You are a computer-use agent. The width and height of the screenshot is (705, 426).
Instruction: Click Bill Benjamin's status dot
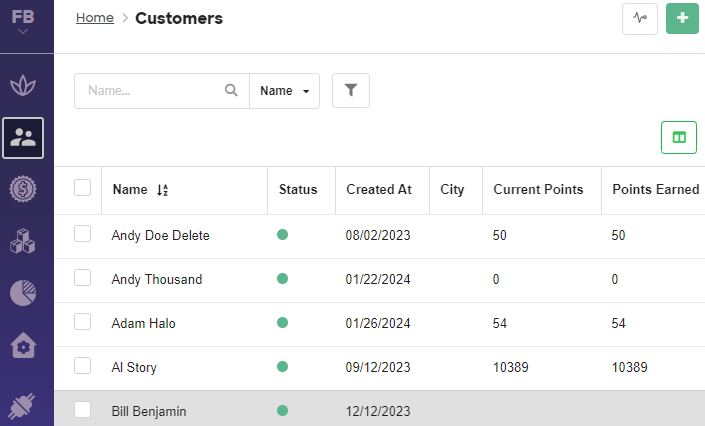pyautogui.click(x=282, y=411)
